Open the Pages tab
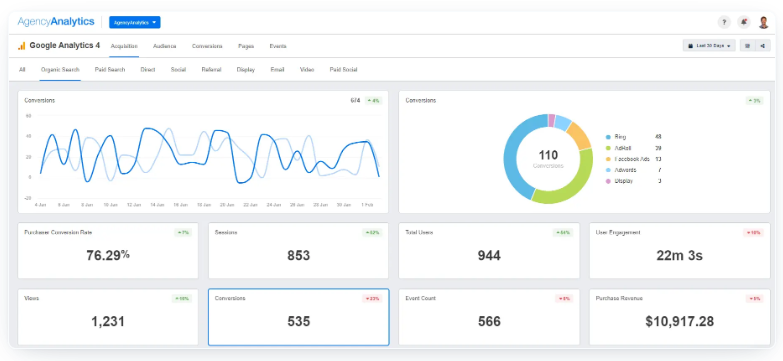Viewport: 783px width, 361px height. (x=246, y=46)
